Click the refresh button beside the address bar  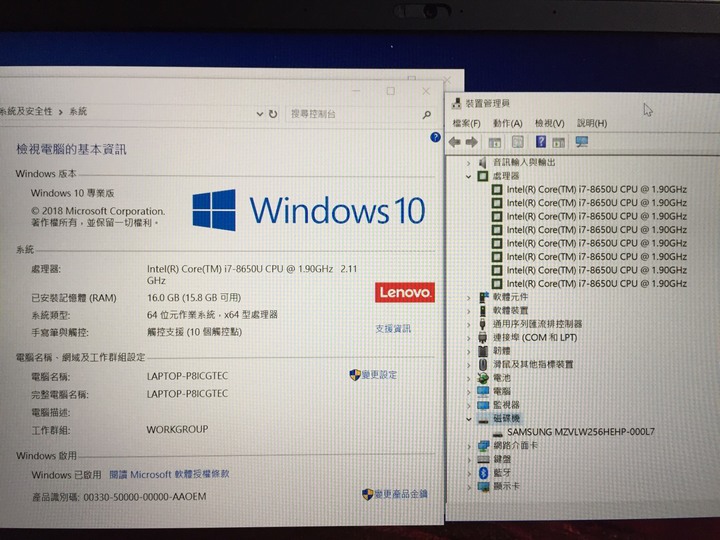tap(273, 114)
